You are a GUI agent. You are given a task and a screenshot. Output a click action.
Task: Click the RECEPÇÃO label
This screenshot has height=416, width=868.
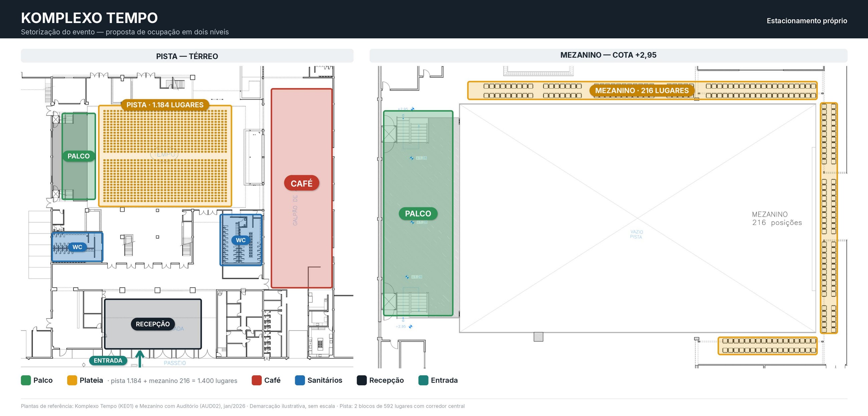click(153, 324)
